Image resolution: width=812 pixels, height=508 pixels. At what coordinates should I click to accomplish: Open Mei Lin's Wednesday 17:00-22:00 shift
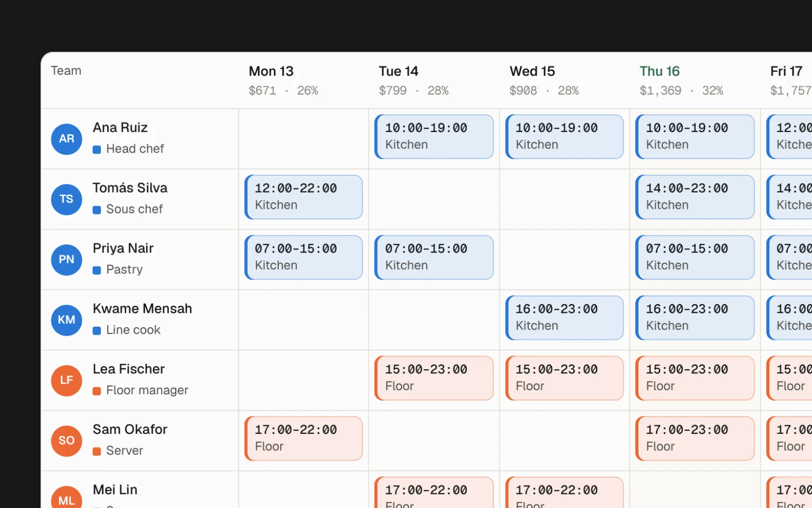(564, 493)
